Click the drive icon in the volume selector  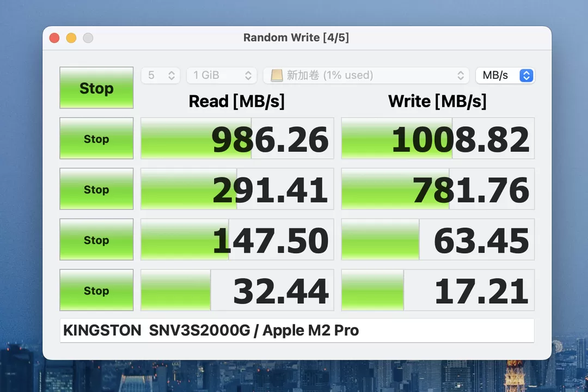(x=277, y=75)
